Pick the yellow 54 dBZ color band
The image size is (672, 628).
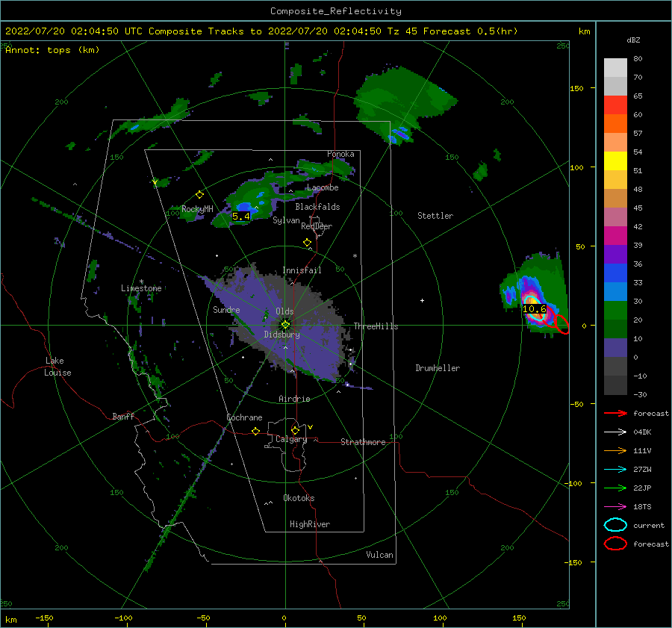(x=615, y=161)
